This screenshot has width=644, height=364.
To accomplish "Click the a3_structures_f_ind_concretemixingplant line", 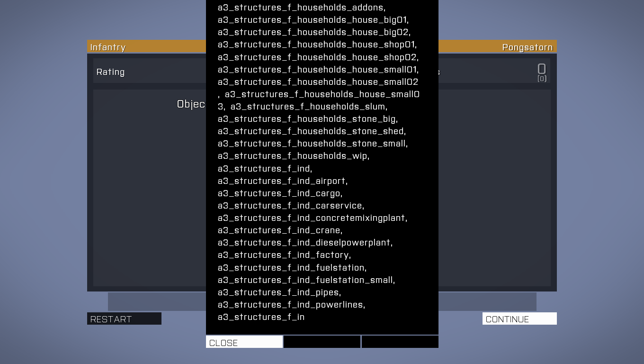I will click(x=312, y=218).
